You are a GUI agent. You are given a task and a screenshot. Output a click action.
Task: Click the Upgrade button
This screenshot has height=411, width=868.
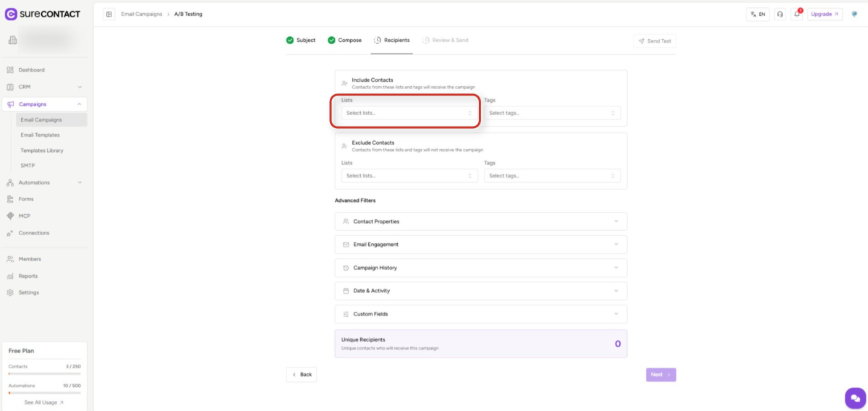pos(825,14)
